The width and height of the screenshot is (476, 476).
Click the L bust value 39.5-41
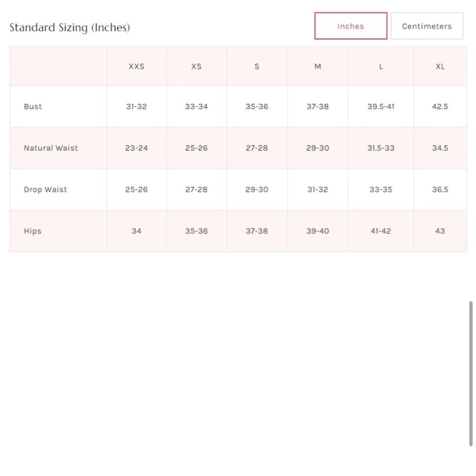click(x=381, y=107)
